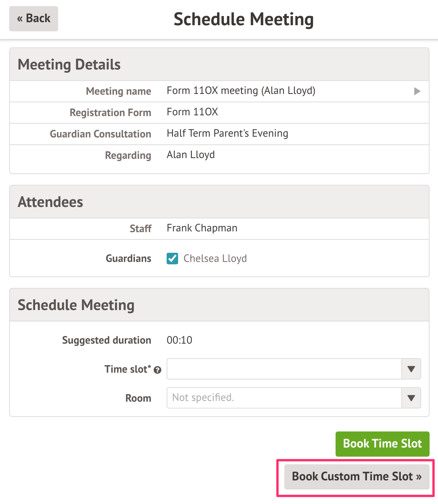Click the Room field showing Not specified
The image size is (438, 504).
(284, 398)
